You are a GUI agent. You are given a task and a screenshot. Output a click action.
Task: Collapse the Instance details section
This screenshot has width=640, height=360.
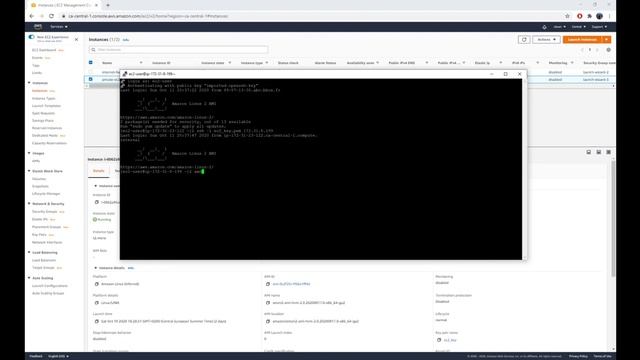(x=96, y=268)
